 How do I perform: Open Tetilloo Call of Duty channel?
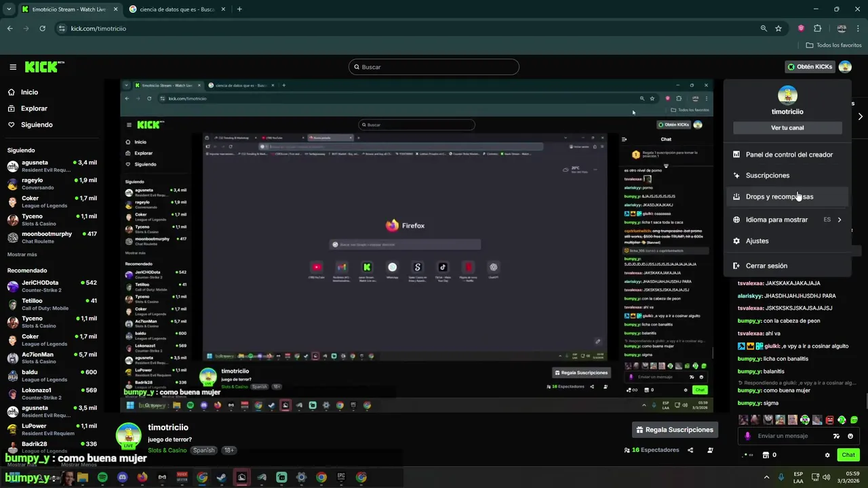point(52,304)
